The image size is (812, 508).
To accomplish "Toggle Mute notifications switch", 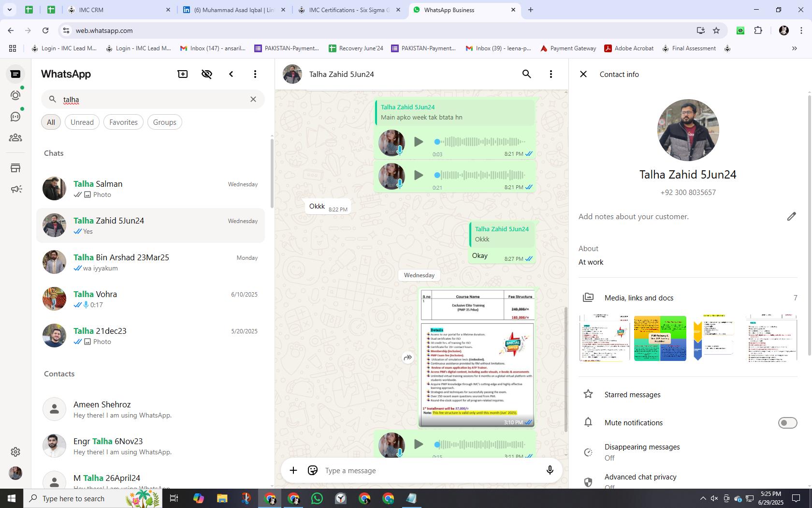I will (787, 423).
